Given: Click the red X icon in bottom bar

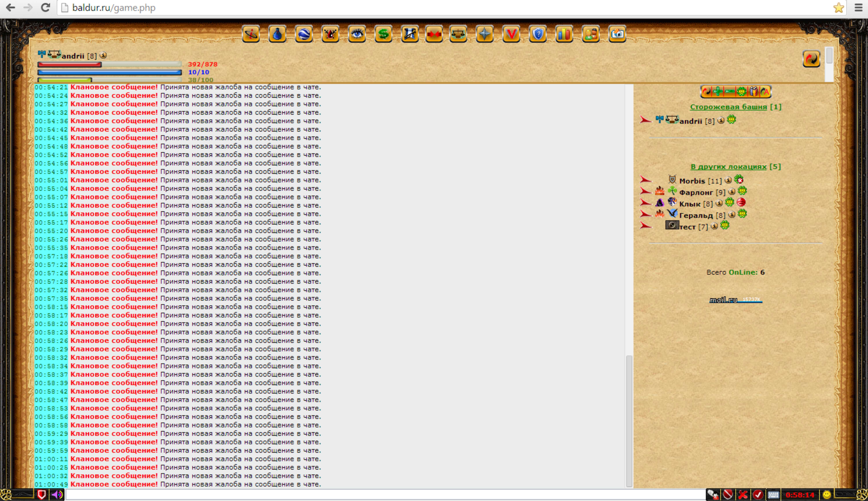Looking at the screenshot, I should 743,495.
